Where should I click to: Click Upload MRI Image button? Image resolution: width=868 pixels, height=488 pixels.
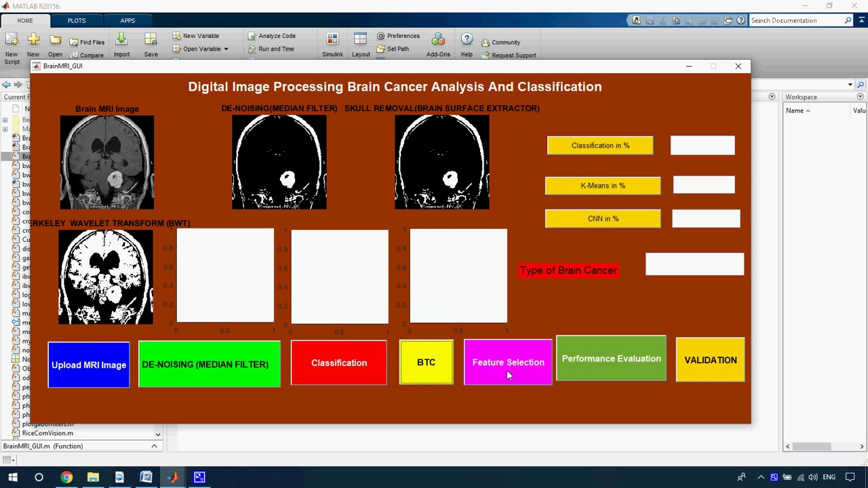[x=89, y=365]
